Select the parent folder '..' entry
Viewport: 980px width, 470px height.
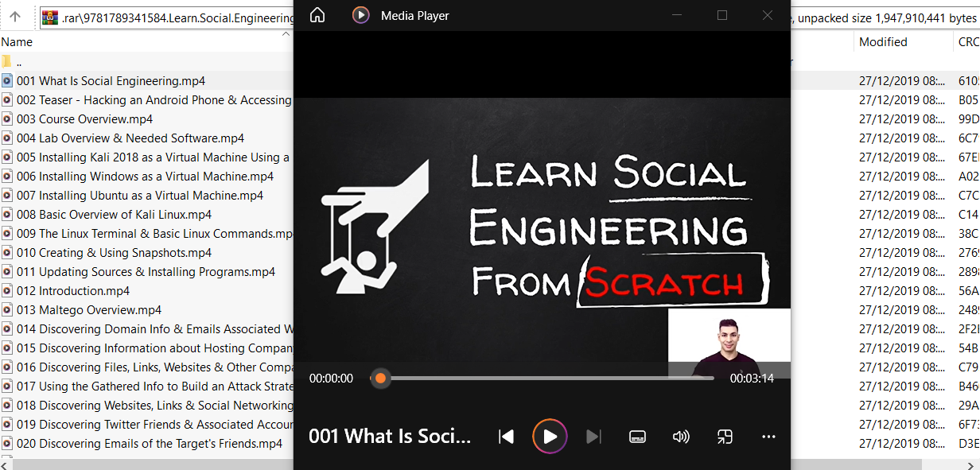click(x=19, y=62)
